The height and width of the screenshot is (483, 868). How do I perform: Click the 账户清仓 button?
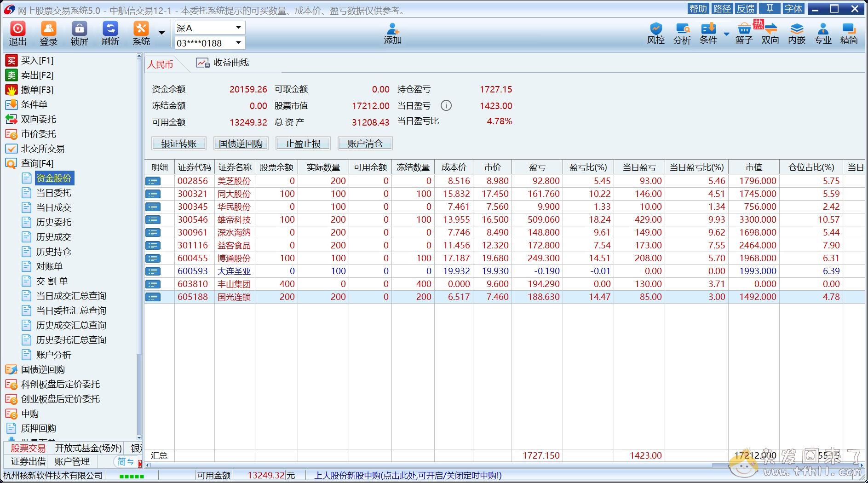point(365,144)
